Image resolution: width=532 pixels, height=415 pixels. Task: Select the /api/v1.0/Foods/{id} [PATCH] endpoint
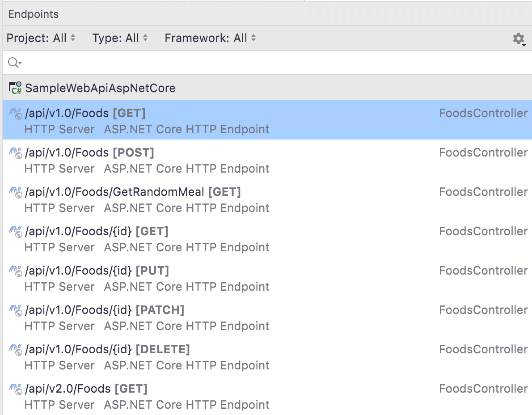coord(105,310)
